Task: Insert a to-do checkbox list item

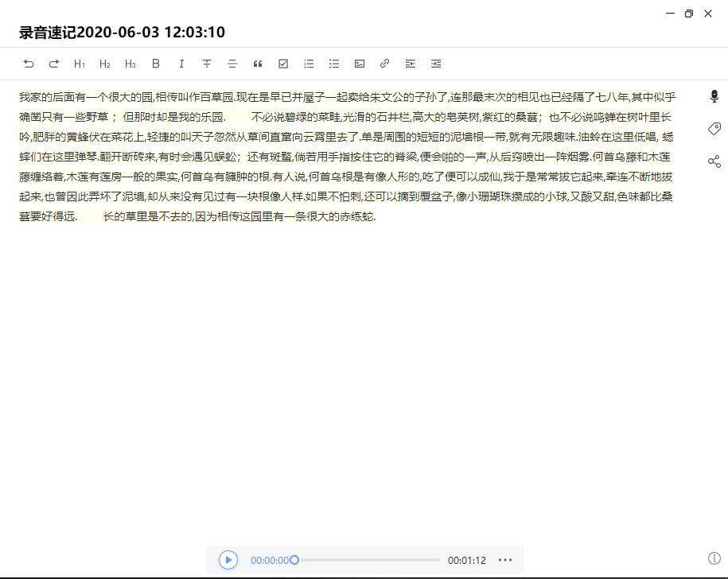Action: 283,64
